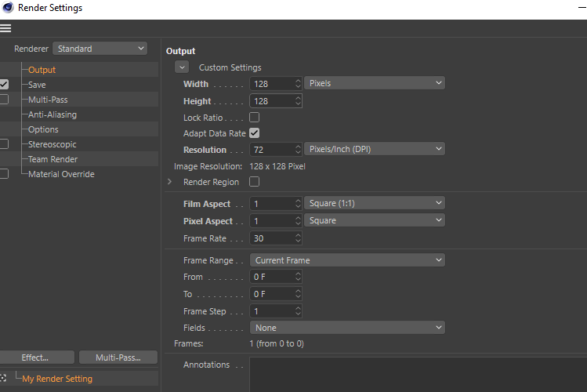Select the Material Override settings page
This screenshot has width=587, height=392.
[x=61, y=174]
